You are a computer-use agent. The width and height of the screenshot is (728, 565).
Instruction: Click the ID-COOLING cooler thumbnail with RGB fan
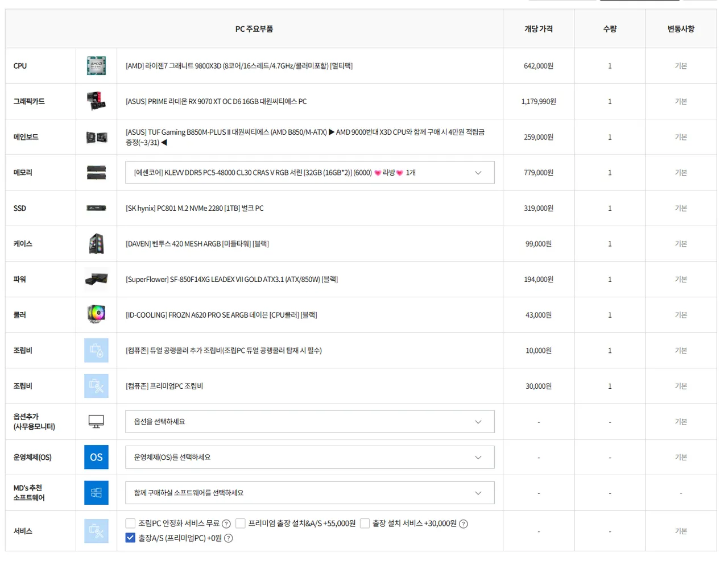tap(96, 314)
